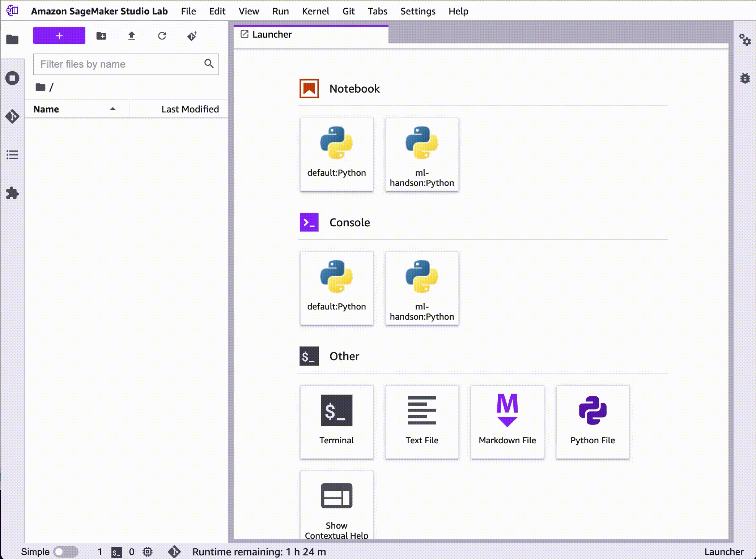Open the Table of Contents sidebar
The image size is (756, 559).
tap(12, 155)
